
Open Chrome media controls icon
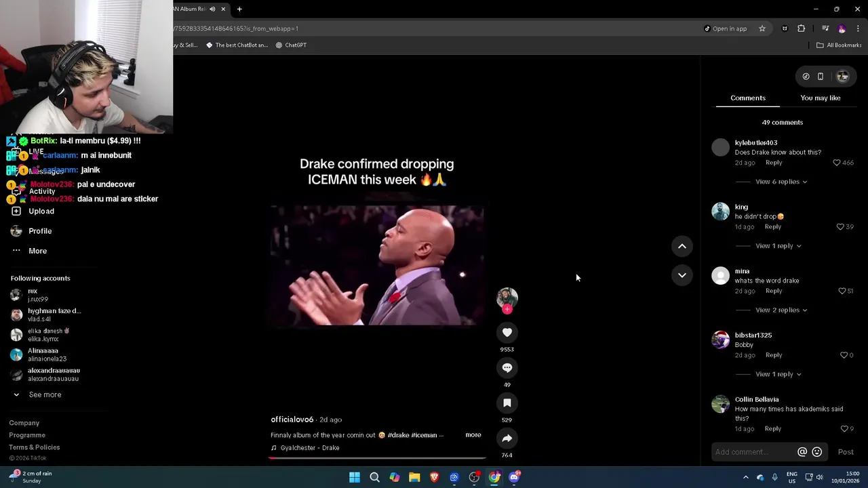coord(825,28)
